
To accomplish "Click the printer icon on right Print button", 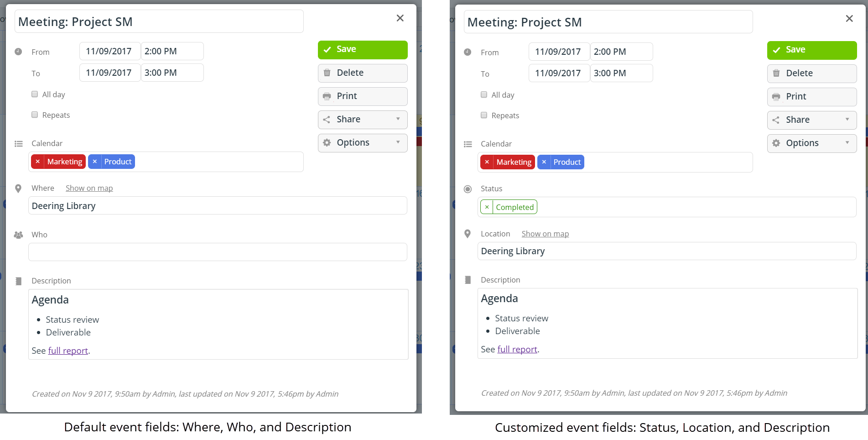I will click(776, 97).
